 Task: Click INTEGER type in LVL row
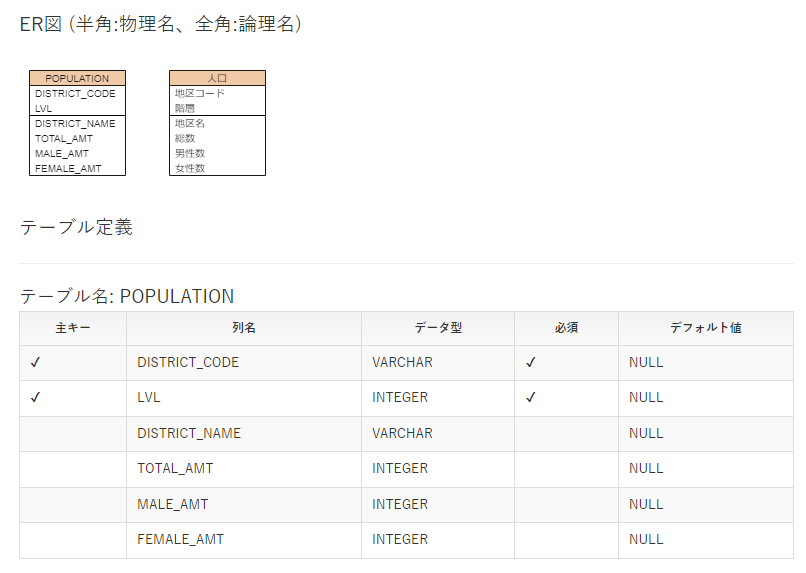coord(400,398)
